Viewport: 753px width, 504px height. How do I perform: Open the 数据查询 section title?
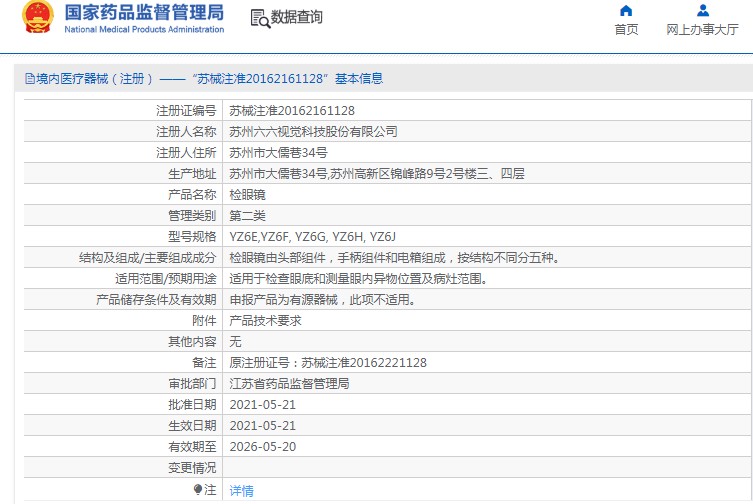tap(296, 17)
